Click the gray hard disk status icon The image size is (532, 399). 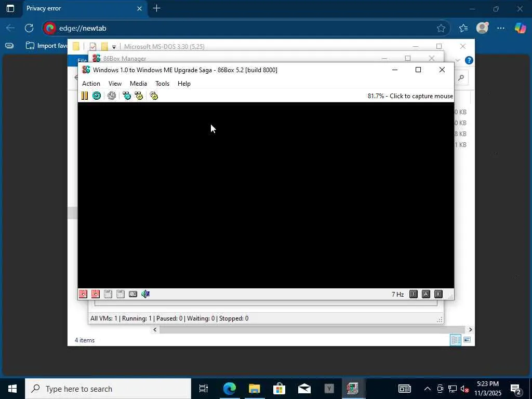pyautogui.click(x=133, y=294)
